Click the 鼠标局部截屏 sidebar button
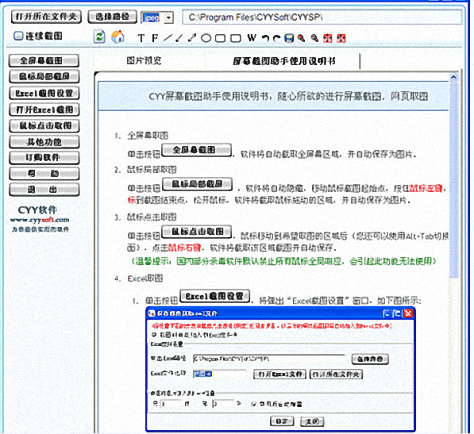Viewport: 474px width, 434px height. pos(44,77)
